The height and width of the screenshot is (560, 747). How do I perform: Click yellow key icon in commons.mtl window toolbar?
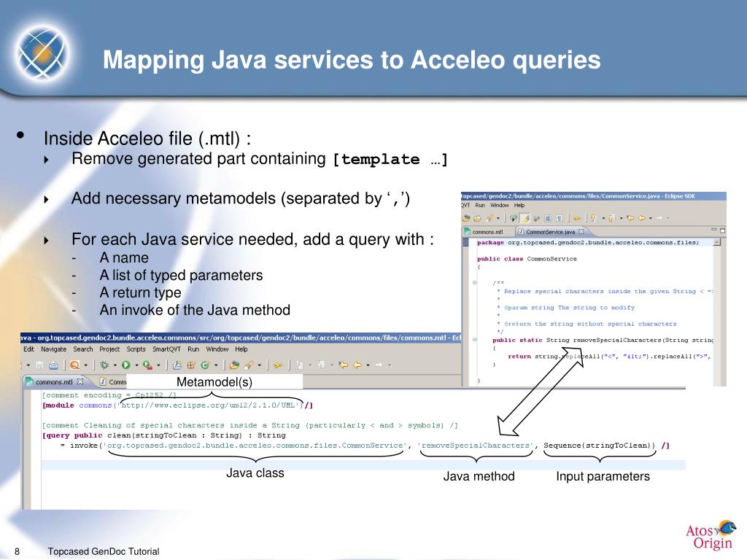click(278, 365)
